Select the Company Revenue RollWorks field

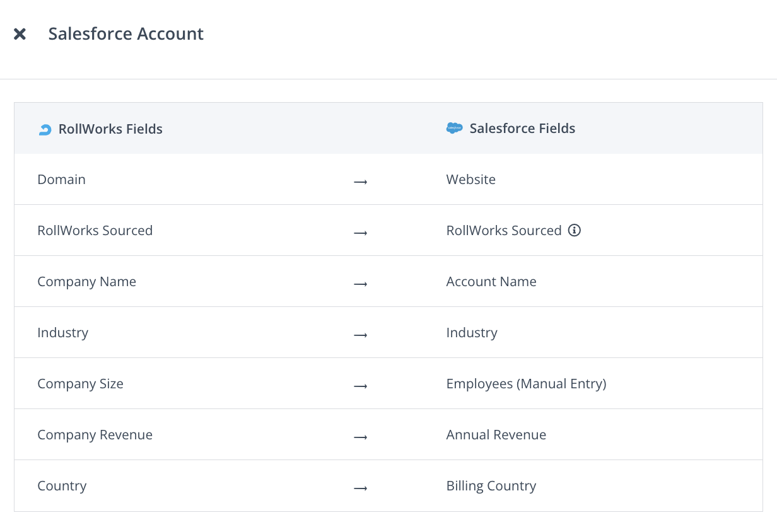point(95,435)
